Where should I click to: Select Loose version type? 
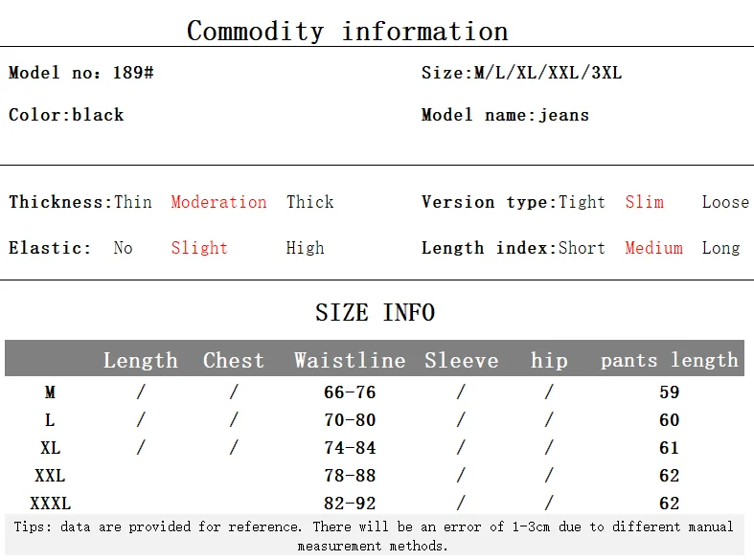pyautogui.click(x=725, y=202)
